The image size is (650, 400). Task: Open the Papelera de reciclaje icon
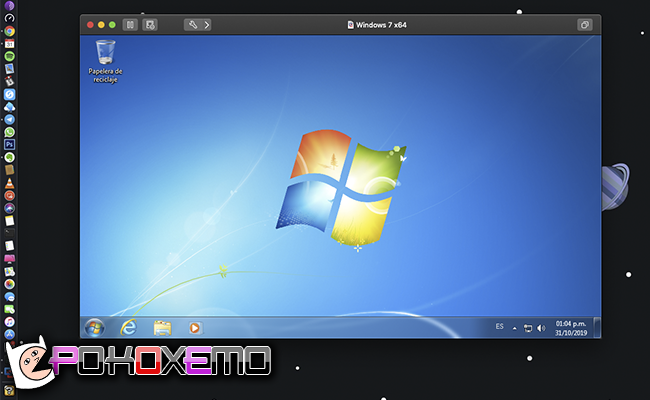click(x=105, y=61)
